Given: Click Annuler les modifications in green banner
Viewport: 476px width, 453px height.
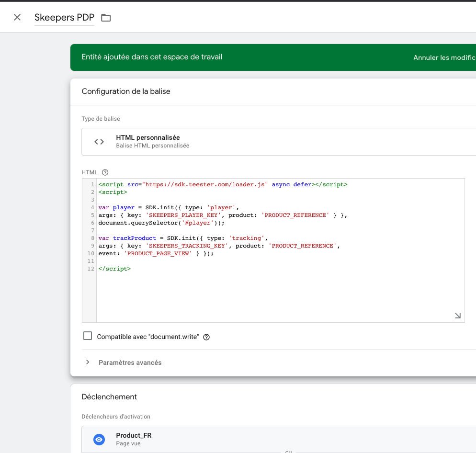Looking at the screenshot, I should point(443,57).
